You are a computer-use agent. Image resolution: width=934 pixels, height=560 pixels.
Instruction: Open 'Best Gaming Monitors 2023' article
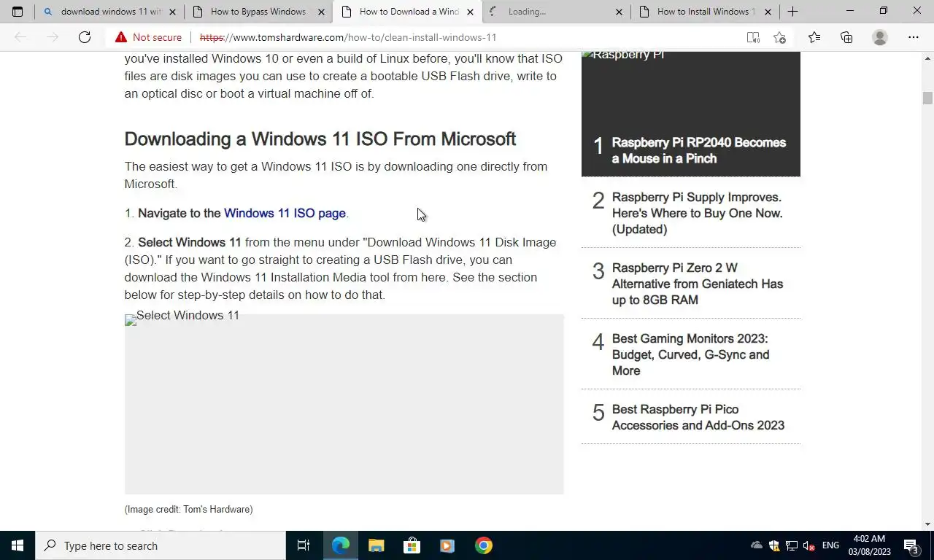click(x=690, y=354)
